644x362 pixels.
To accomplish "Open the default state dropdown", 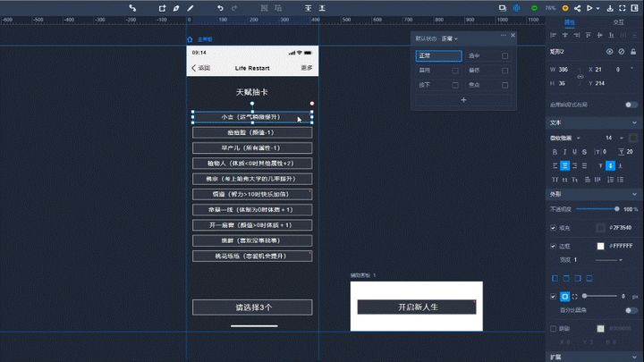I will coord(449,38).
